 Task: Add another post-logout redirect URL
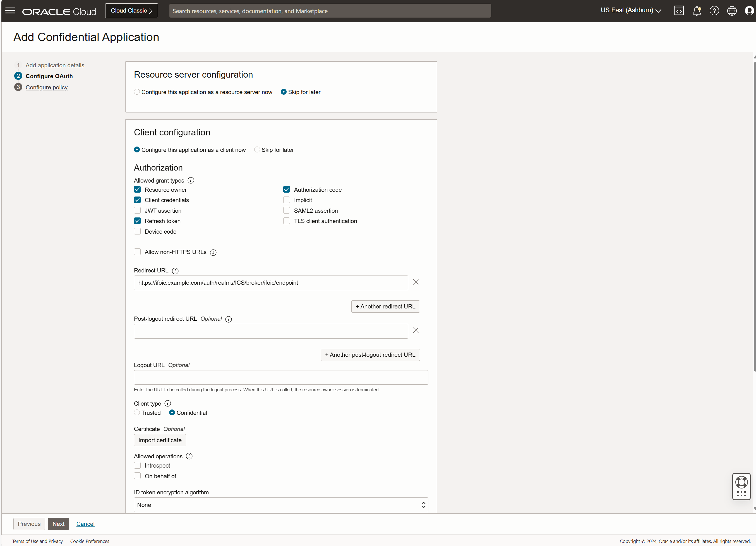tap(370, 355)
